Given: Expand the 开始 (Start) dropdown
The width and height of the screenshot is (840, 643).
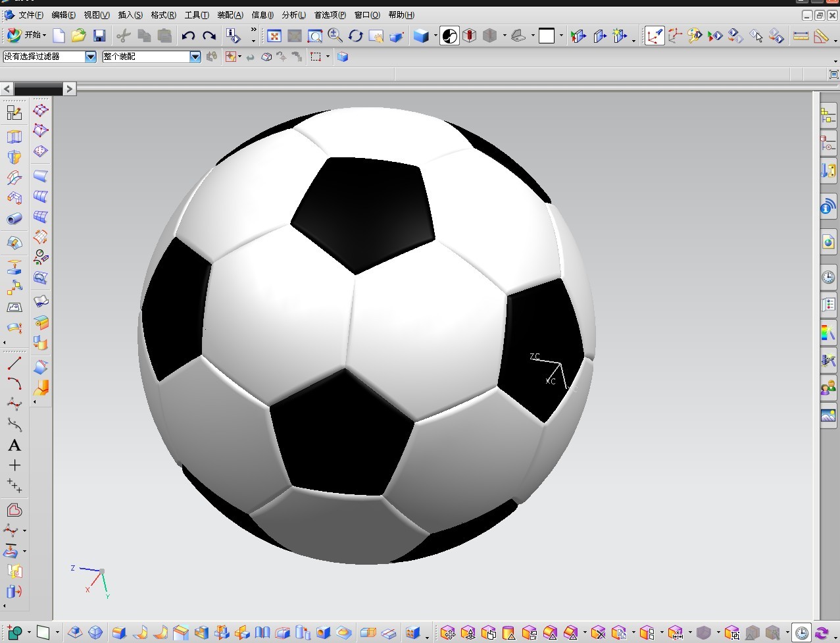Looking at the screenshot, I should [45, 36].
